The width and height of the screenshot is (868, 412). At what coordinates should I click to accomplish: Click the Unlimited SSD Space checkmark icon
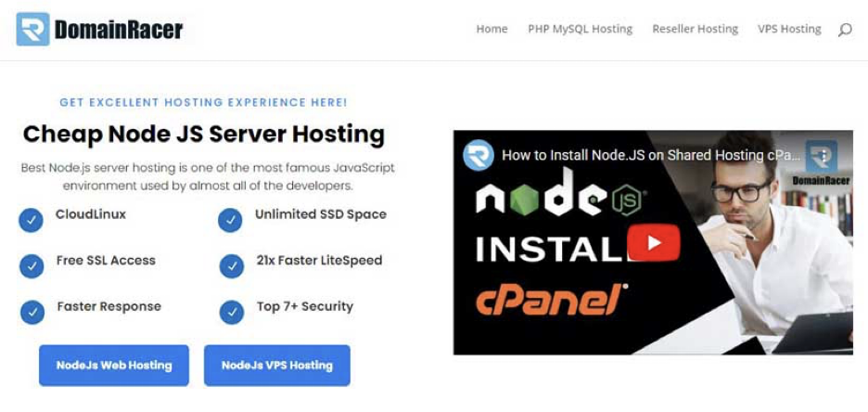coord(230,220)
